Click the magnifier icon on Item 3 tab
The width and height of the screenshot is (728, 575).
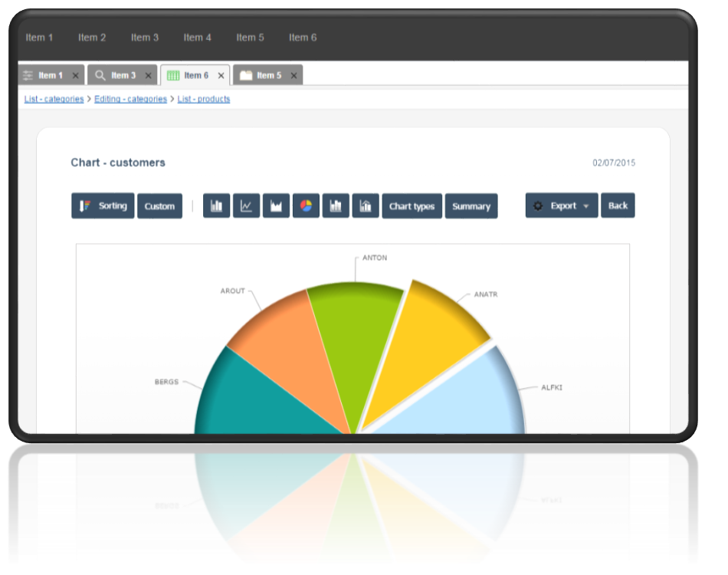100,75
